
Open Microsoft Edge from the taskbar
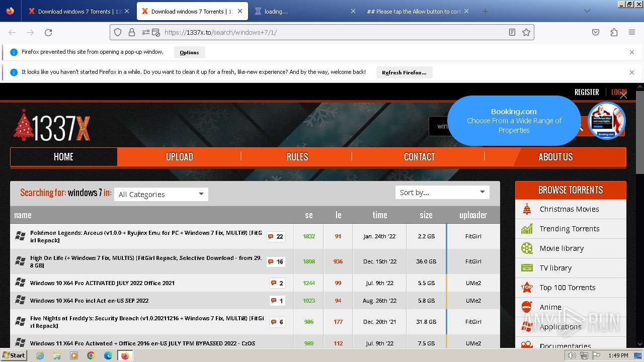[108, 355]
